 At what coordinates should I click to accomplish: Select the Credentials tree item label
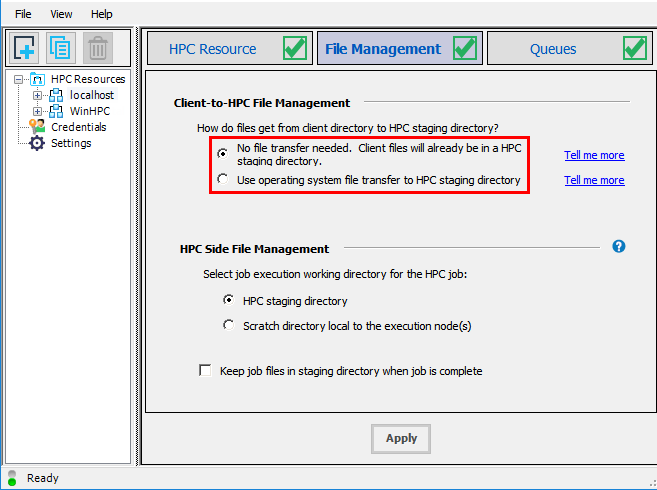(79, 127)
